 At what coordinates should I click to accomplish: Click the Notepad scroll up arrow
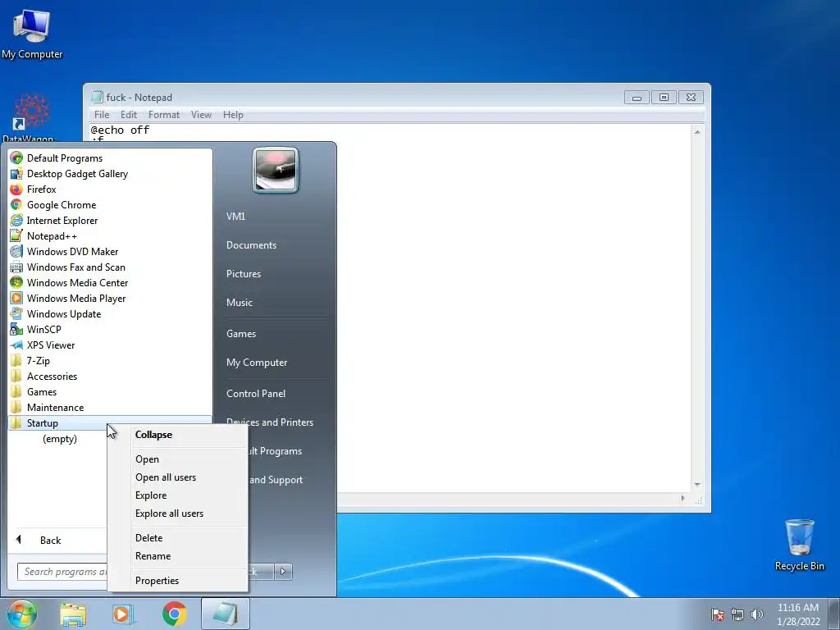(x=697, y=132)
